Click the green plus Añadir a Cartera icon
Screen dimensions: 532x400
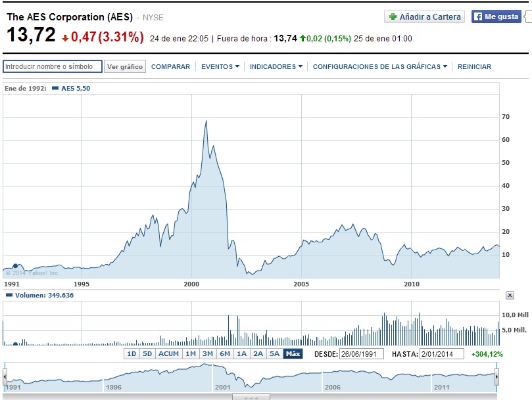tap(393, 16)
